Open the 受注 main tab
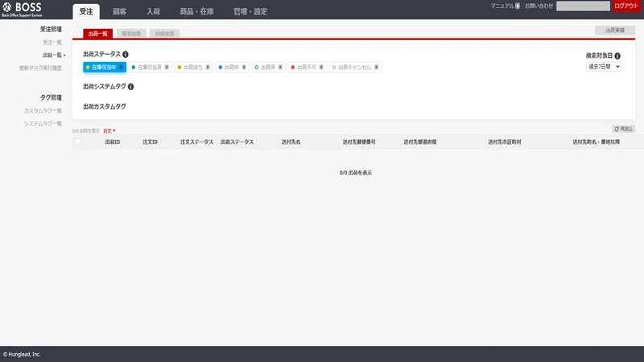Screen dimensions: 644x362 click(86, 11)
